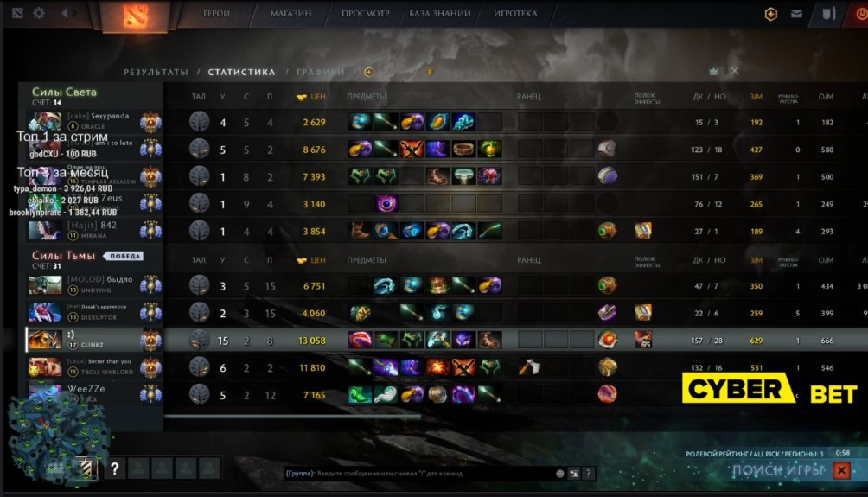Image resolution: width=868 pixels, height=497 pixels.
Task: Open the mail envelope icon
Action: click(x=796, y=14)
